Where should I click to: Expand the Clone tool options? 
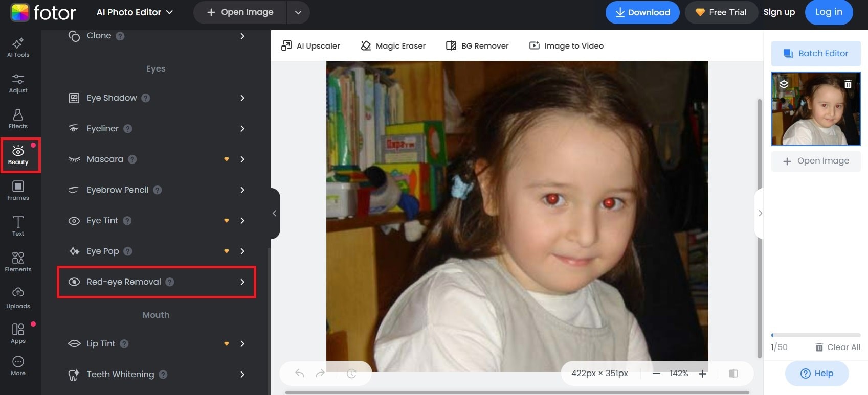(242, 36)
